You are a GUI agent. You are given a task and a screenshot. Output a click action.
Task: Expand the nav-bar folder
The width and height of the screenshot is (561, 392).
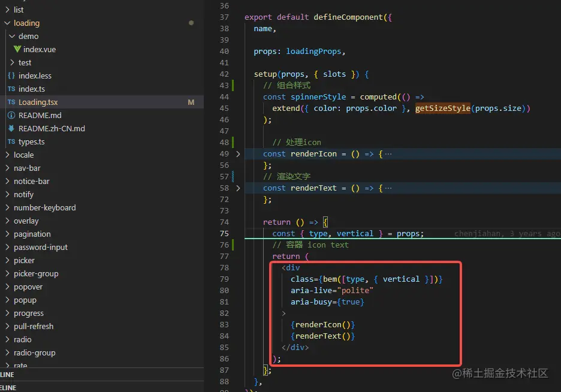(7, 168)
